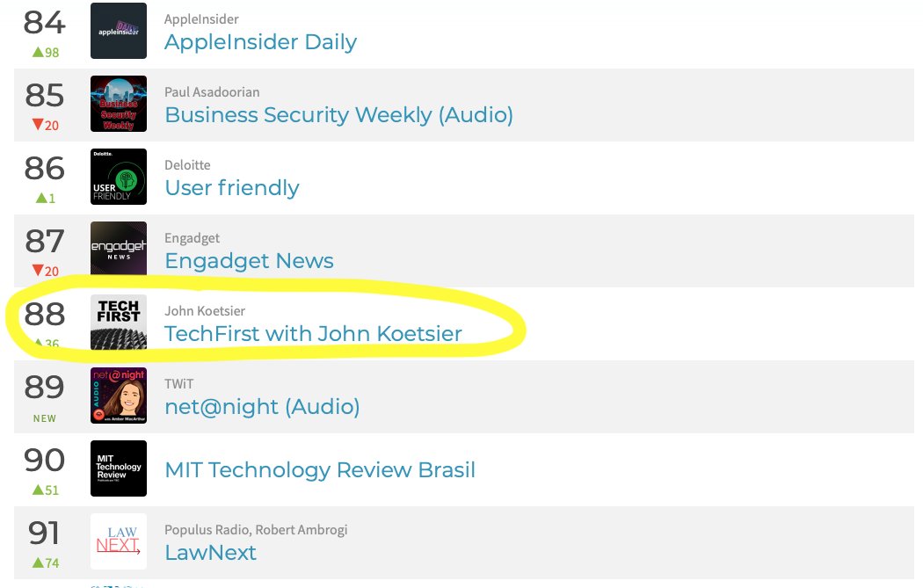
Task: Open Business Security Weekly (Audio) link
Action: point(339,115)
